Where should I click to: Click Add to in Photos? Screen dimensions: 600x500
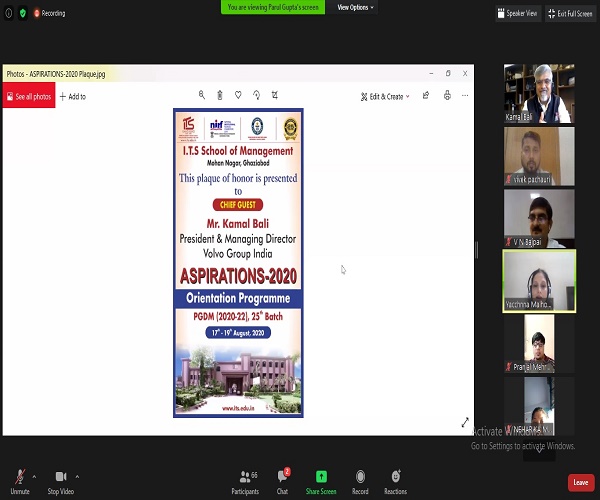(x=73, y=96)
